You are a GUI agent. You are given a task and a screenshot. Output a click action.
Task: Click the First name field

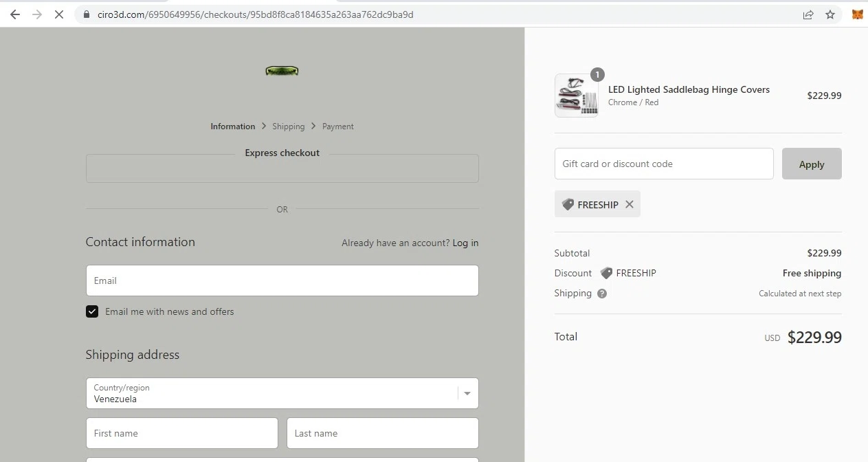tap(181, 433)
